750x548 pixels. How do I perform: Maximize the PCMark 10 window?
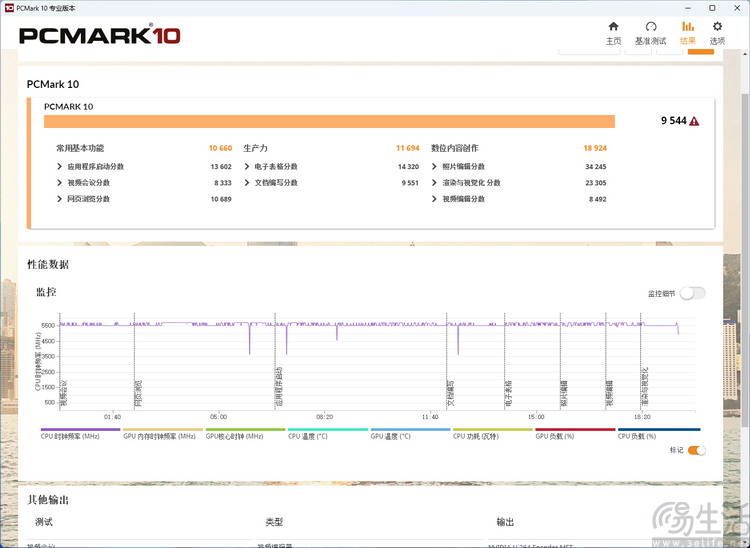pyautogui.click(x=712, y=8)
